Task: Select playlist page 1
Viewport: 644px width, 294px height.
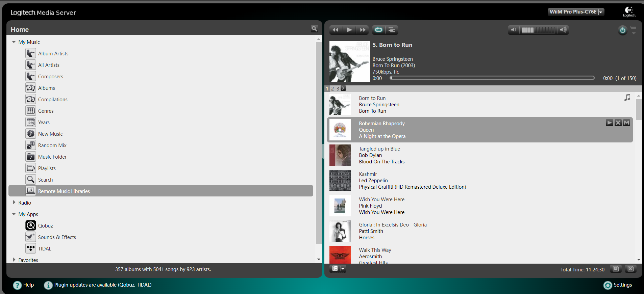Action: point(327,88)
